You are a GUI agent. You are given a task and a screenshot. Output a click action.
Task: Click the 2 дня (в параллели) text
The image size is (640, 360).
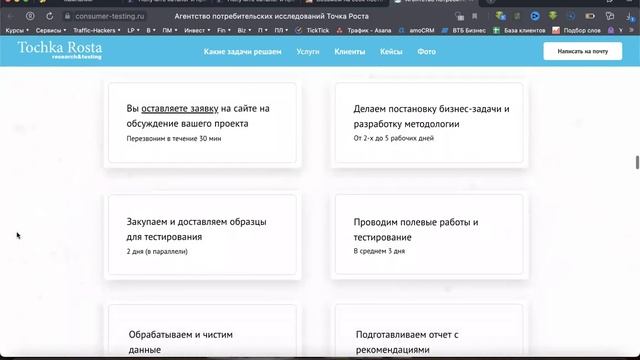tap(157, 251)
